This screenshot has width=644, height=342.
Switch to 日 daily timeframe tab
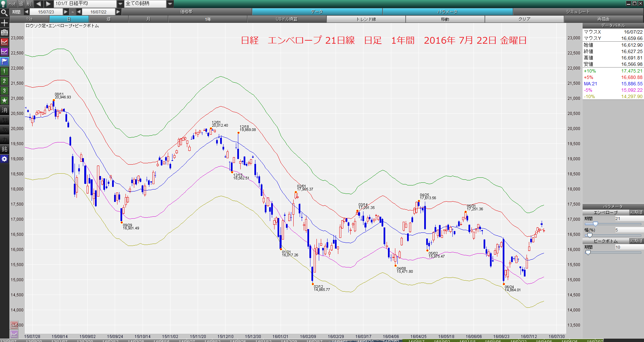click(69, 19)
